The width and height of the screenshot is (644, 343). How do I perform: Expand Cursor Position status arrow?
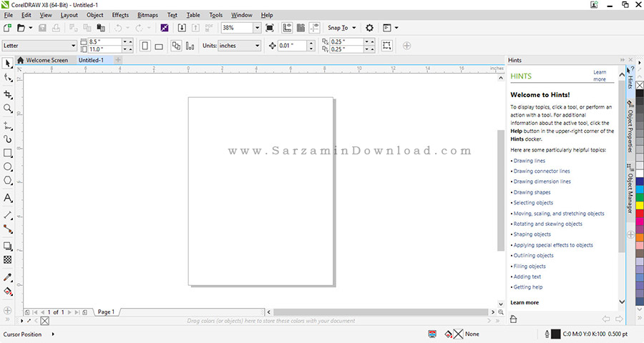[x=53, y=334]
